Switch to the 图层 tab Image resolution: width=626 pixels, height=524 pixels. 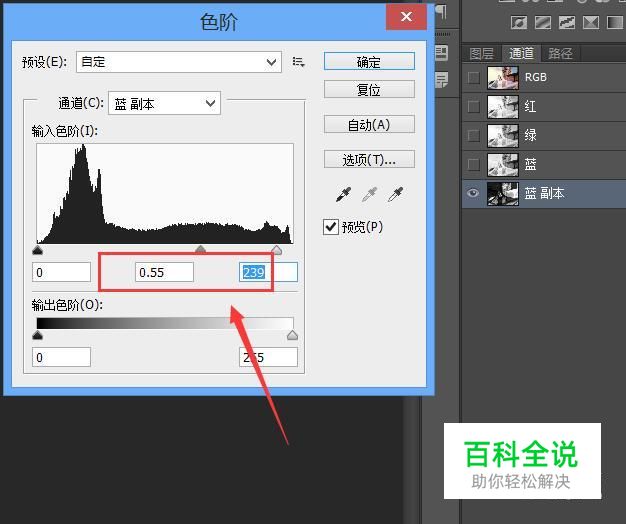(x=481, y=53)
